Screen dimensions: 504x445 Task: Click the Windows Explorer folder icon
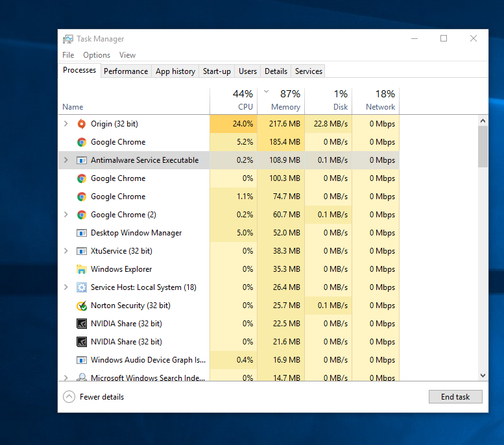point(82,269)
